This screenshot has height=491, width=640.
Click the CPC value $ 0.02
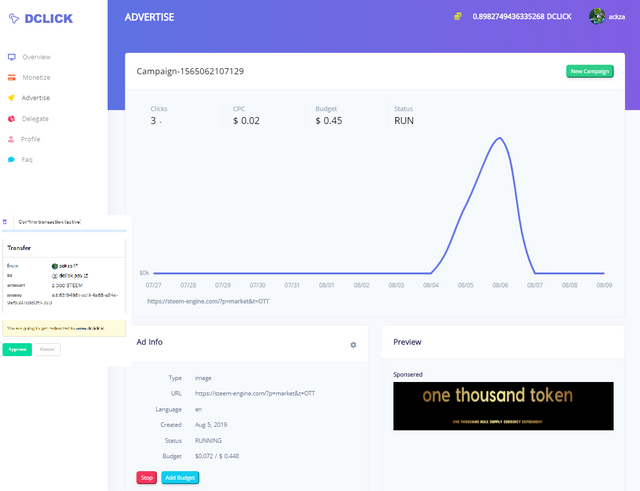tap(246, 121)
